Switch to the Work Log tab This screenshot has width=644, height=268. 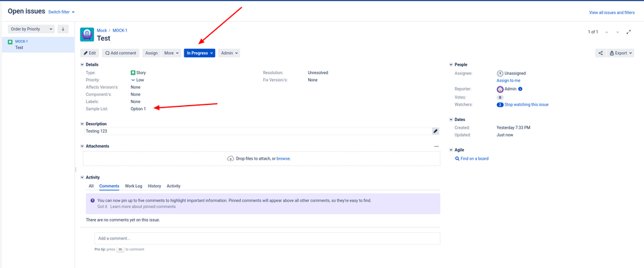(133, 186)
